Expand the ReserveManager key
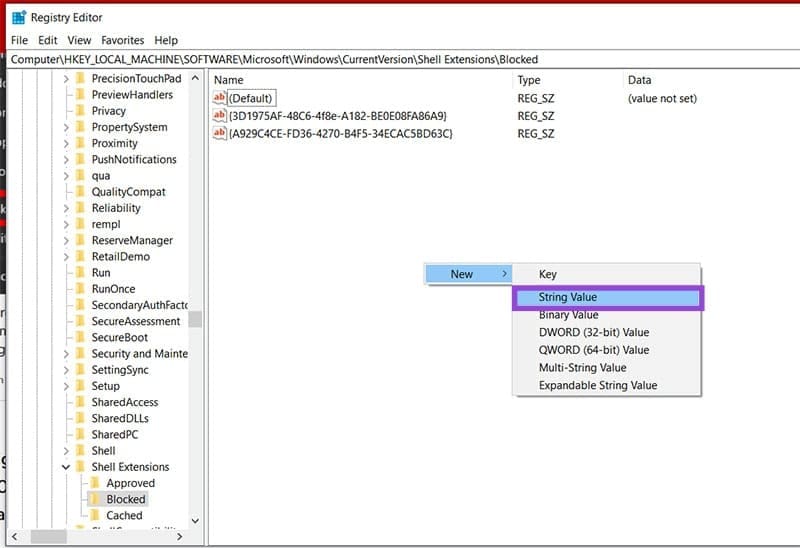The image size is (800, 548). click(66, 241)
